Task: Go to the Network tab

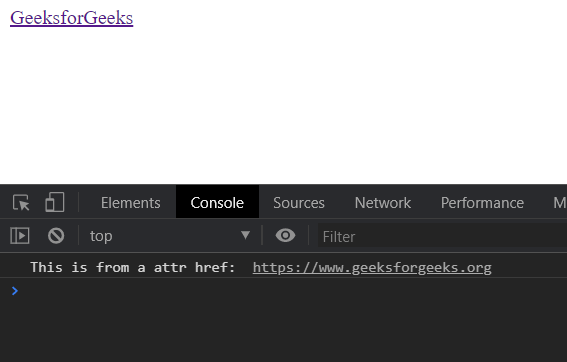Action: pyautogui.click(x=383, y=203)
